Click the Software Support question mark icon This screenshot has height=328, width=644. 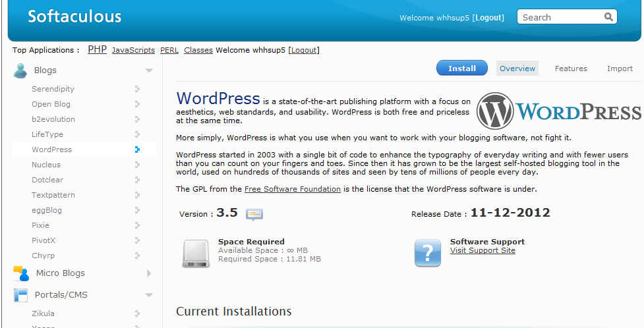click(427, 252)
